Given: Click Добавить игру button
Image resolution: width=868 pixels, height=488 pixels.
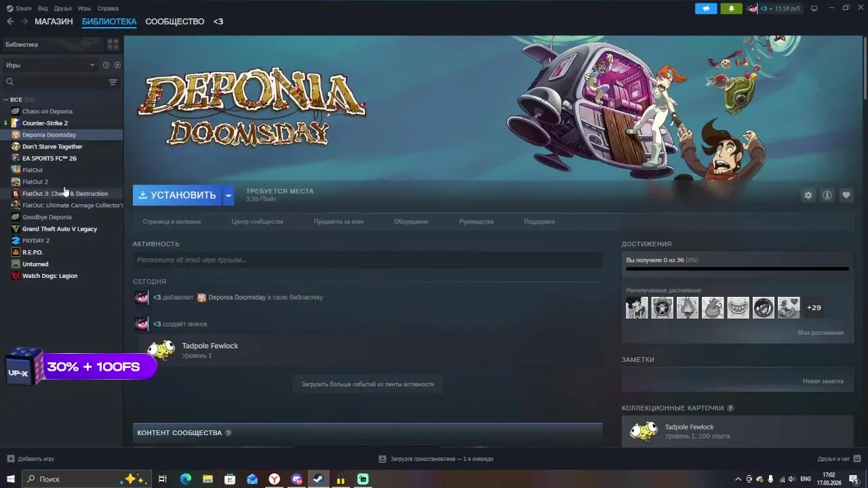Looking at the screenshot, I should (x=31, y=459).
